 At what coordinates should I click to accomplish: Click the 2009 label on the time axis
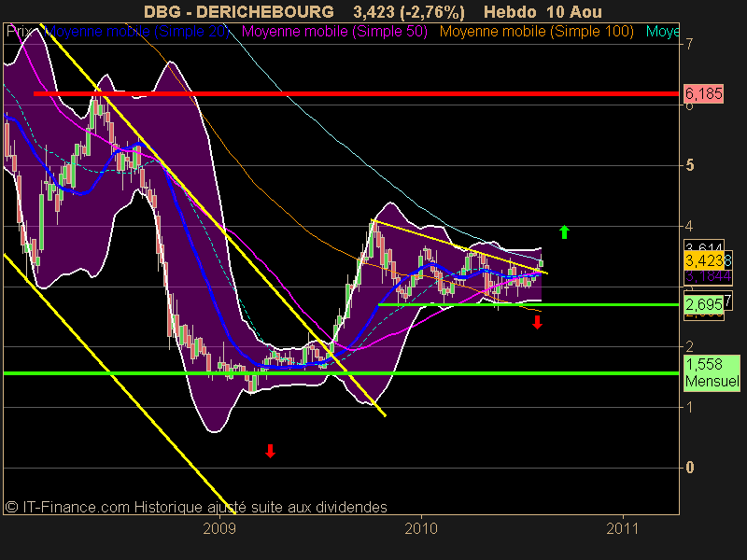[x=219, y=528]
